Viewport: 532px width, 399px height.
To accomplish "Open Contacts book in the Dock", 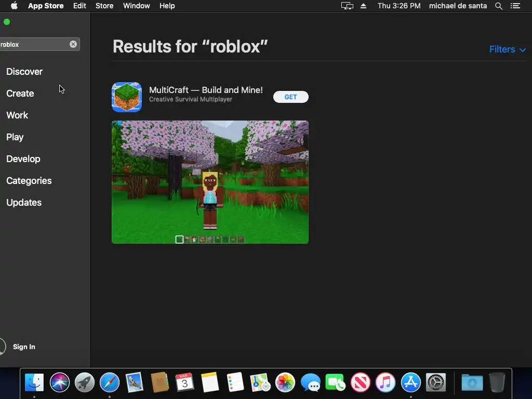I will [x=159, y=382].
